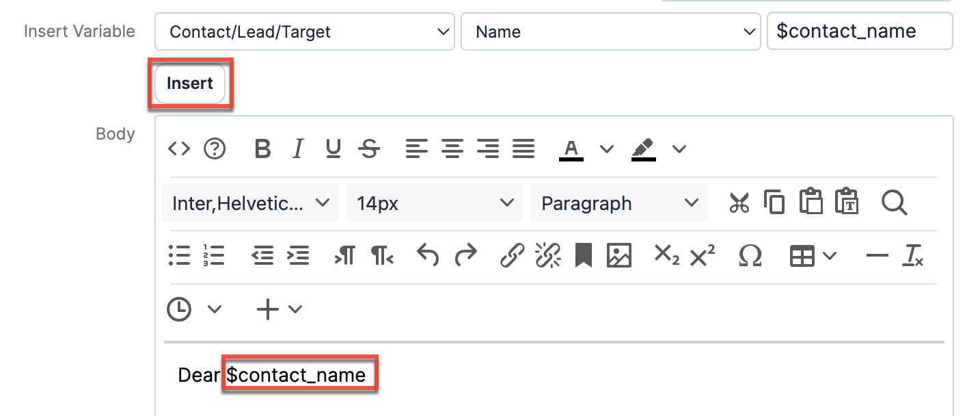This screenshot has width=980, height=416.
Task: Open text color picker arrow
Action: click(x=607, y=148)
